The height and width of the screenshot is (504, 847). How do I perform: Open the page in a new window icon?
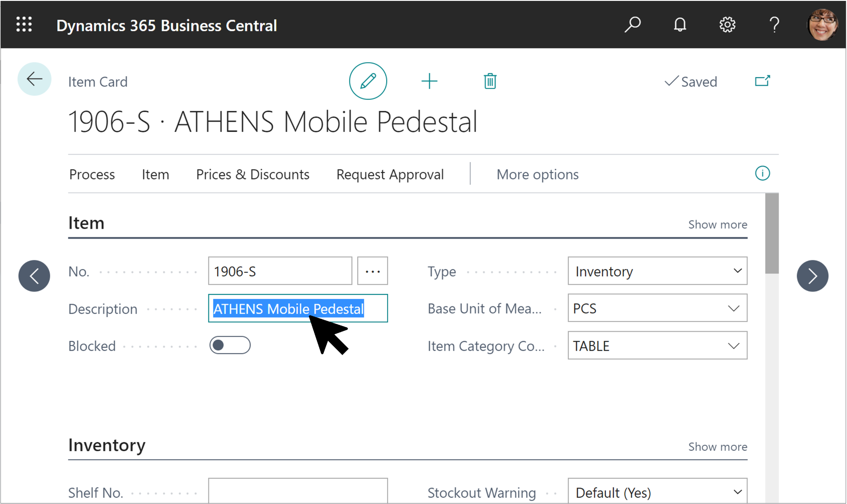tap(763, 81)
